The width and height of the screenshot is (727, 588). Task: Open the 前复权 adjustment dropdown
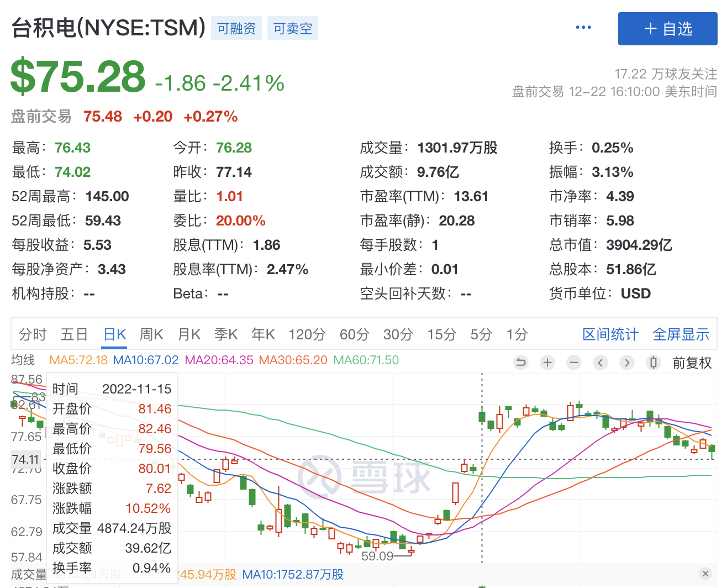(692, 363)
